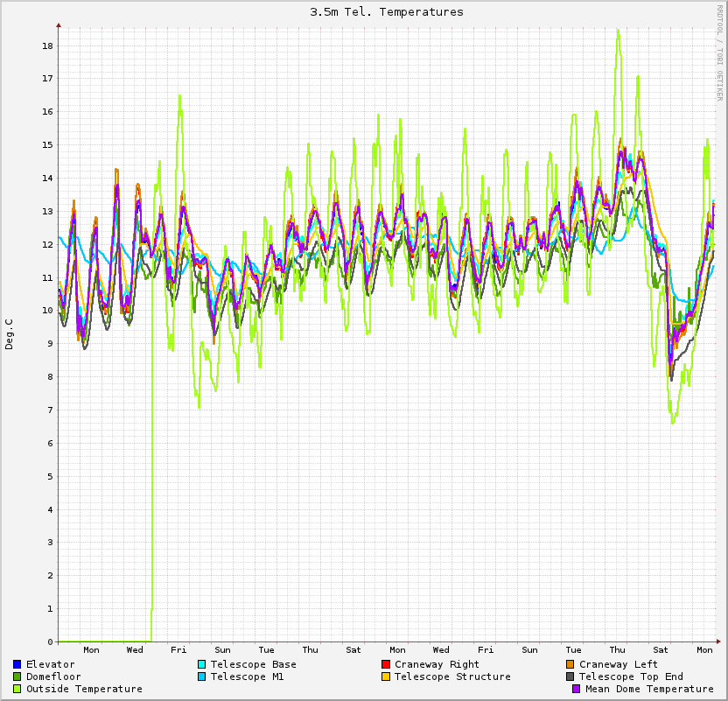Click the cyan Telescope Base legend swatch
The width and height of the screenshot is (728, 701).
click(x=202, y=664)
